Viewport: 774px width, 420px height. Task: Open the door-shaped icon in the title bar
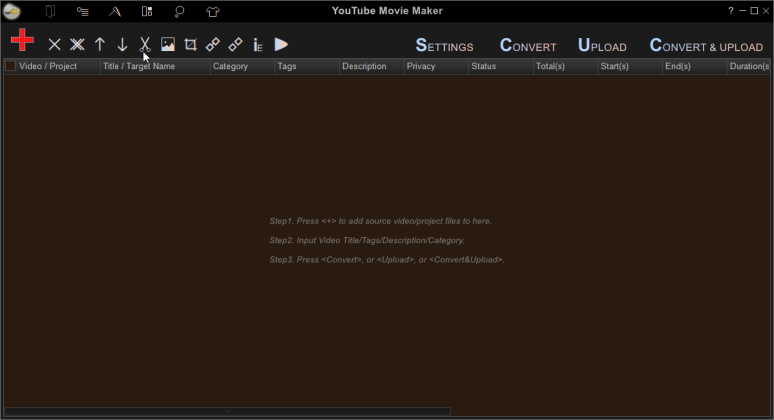[x=50, y=11]
